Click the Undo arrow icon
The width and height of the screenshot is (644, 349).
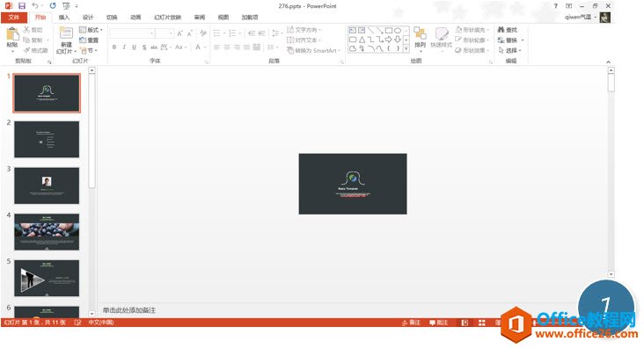click(35, 6)
